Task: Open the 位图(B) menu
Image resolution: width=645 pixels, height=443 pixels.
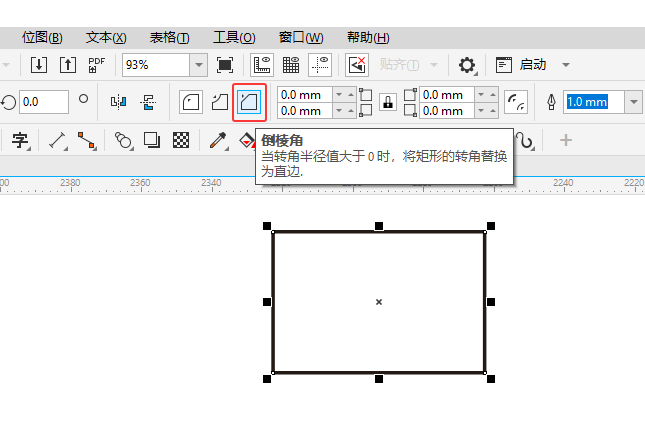Action: 42,38
